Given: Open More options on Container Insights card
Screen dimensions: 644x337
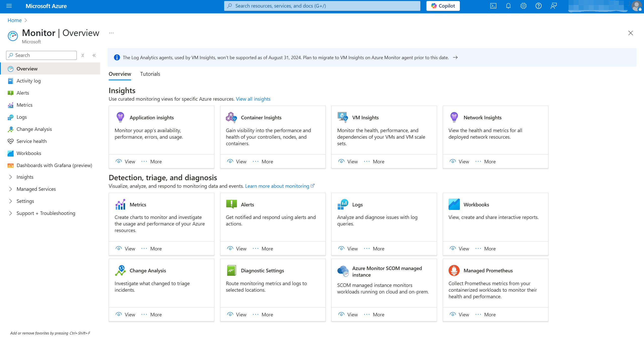Looking at the screenshot, I should (x=263, y=162).
